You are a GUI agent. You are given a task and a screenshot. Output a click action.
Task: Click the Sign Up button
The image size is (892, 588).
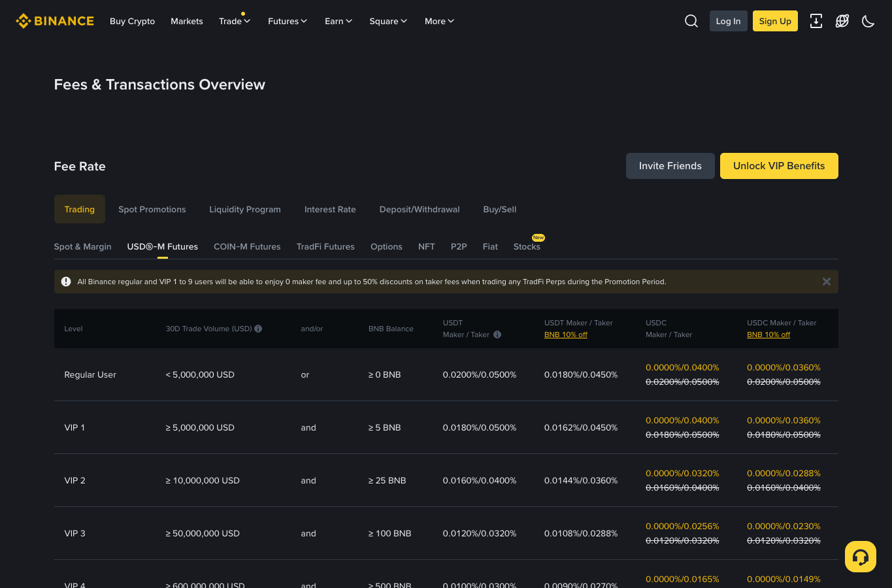pyautogui.click(x=775, y=21)
